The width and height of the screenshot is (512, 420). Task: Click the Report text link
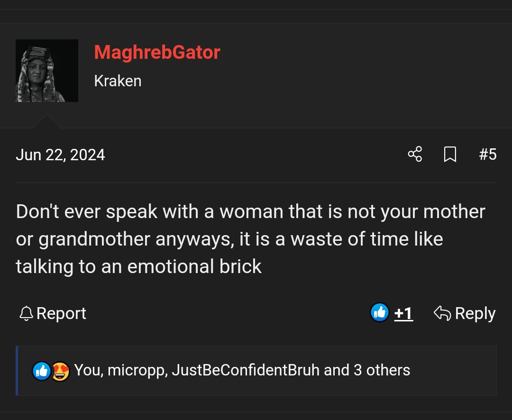(x=61, y=313)
